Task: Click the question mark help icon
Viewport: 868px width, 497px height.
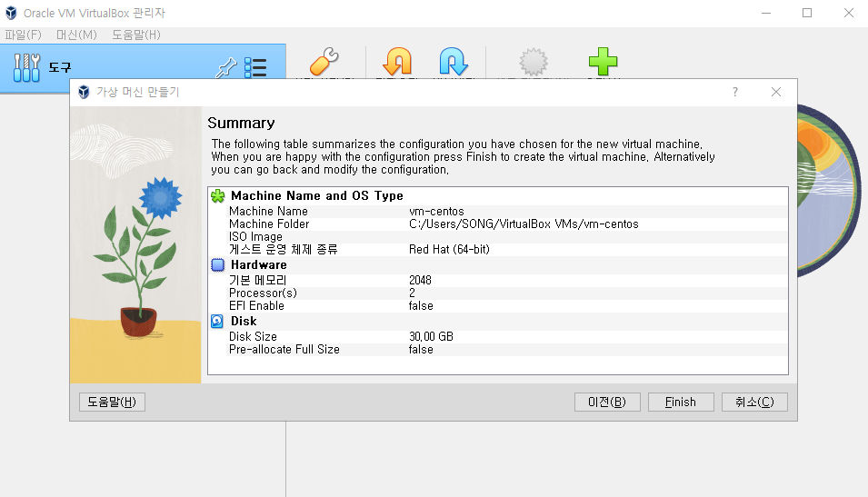Action: pyautogui.click(x=735, y=92)
